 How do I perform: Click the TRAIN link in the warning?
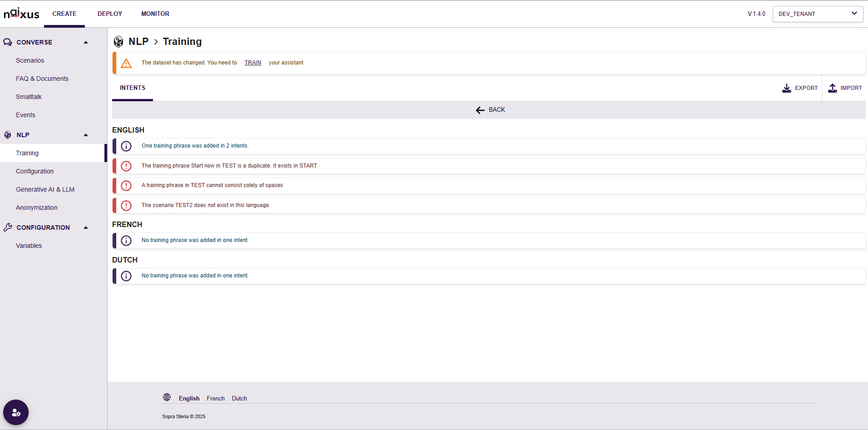tap(253, 63)
